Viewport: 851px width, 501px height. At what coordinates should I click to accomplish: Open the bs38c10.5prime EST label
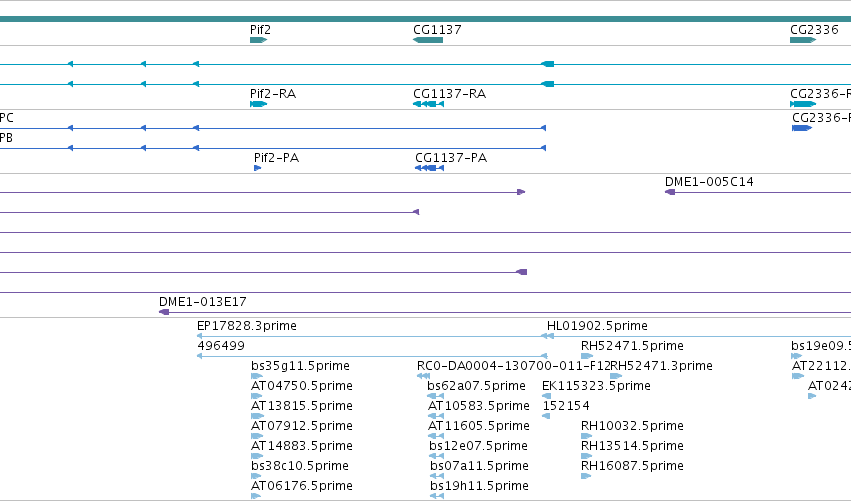pos(300,466)
